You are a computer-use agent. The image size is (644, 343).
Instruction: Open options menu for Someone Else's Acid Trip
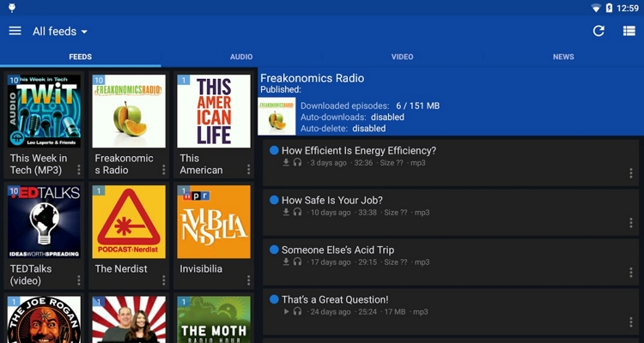pos(631,273)
